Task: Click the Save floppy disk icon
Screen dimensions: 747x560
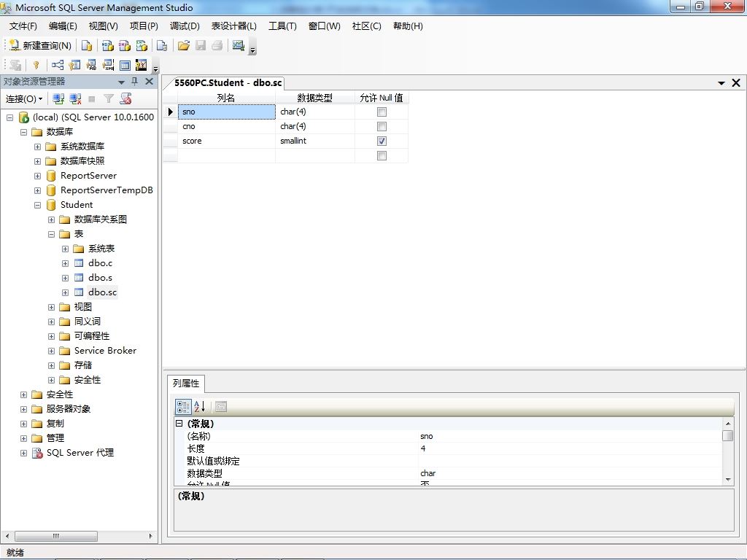Action: coord(201,45)
